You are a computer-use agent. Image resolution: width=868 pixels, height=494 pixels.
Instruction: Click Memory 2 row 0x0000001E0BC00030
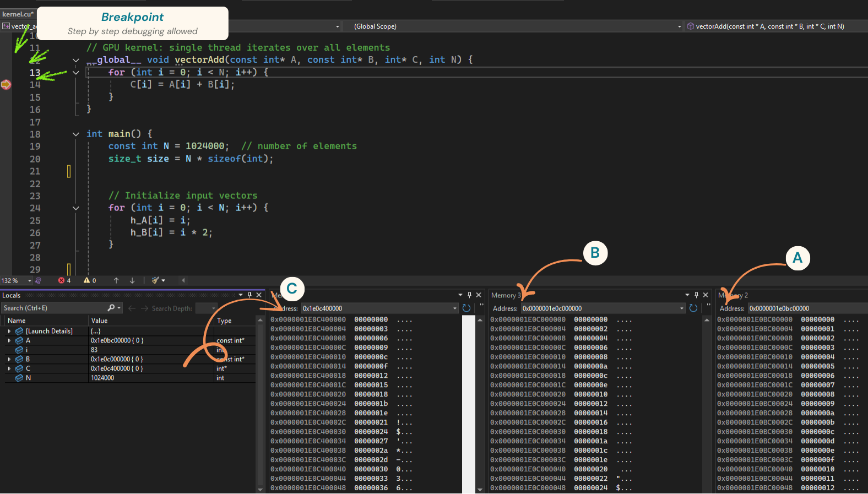789,432
